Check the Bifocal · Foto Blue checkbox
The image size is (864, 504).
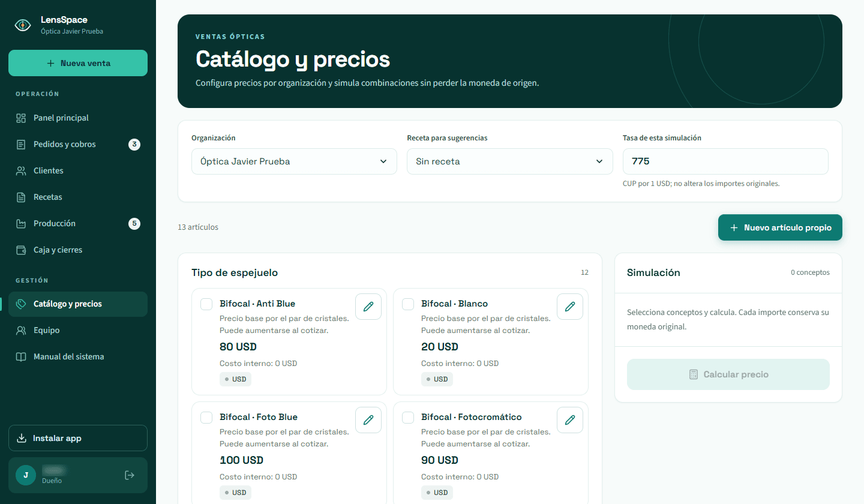(x=206, y=418)
